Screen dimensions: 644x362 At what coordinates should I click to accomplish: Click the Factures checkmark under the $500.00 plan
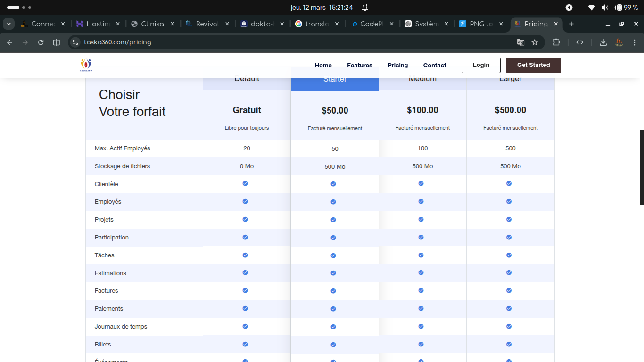pos(509,290)
